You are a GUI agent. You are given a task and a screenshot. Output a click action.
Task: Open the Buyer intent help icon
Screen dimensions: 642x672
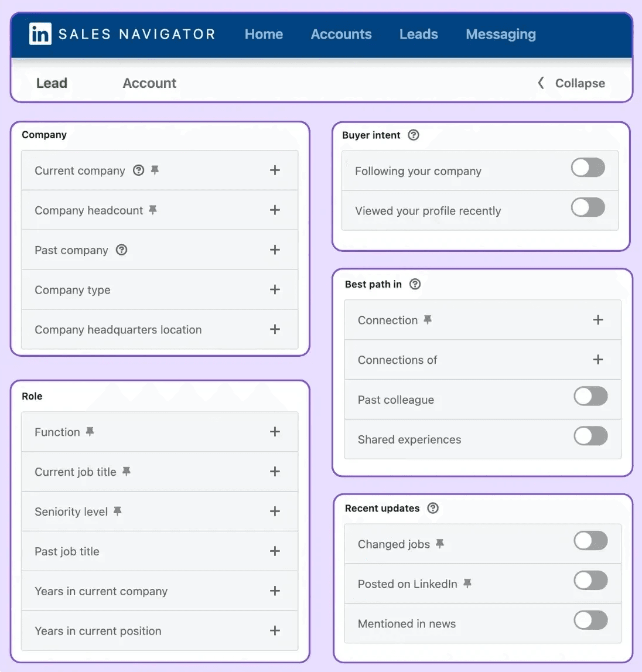coord(414,135)
